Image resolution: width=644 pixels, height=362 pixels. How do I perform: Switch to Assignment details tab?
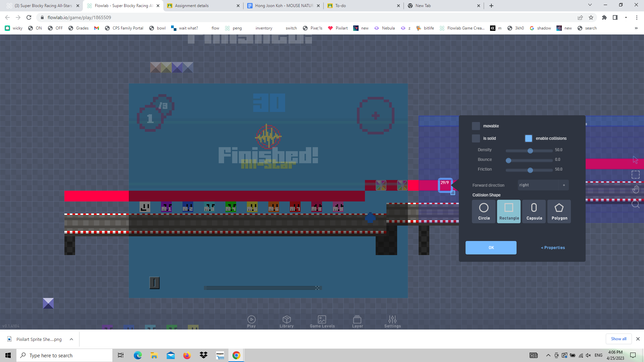pyautogui.click(x=204, y=6)
